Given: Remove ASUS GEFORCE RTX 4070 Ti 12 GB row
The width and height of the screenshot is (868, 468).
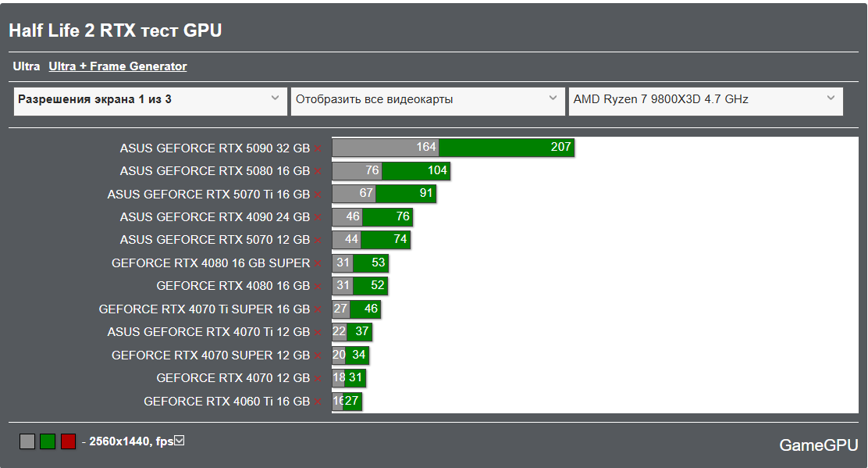Looking at the screenshot, I should click(318, 332).
